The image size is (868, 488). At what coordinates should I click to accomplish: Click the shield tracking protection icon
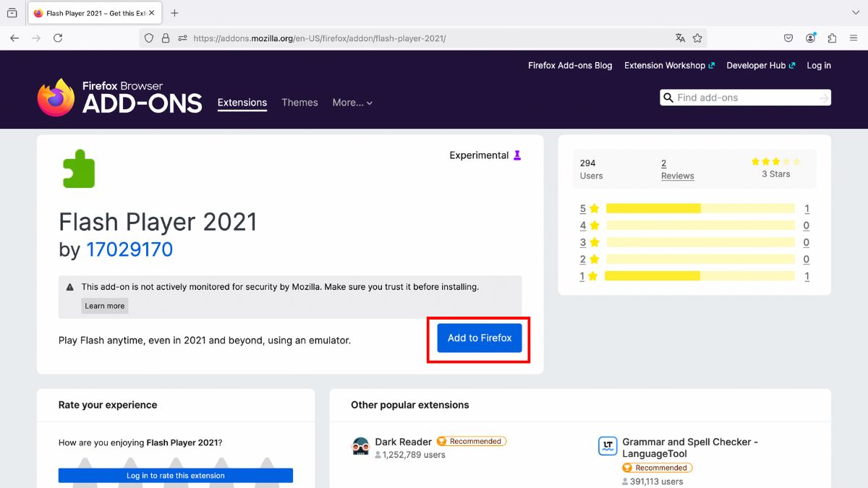[x=149, y=38]
